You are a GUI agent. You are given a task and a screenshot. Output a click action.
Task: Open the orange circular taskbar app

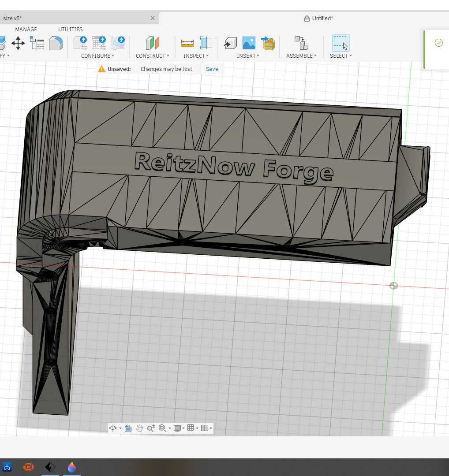(x=29, y=467)
